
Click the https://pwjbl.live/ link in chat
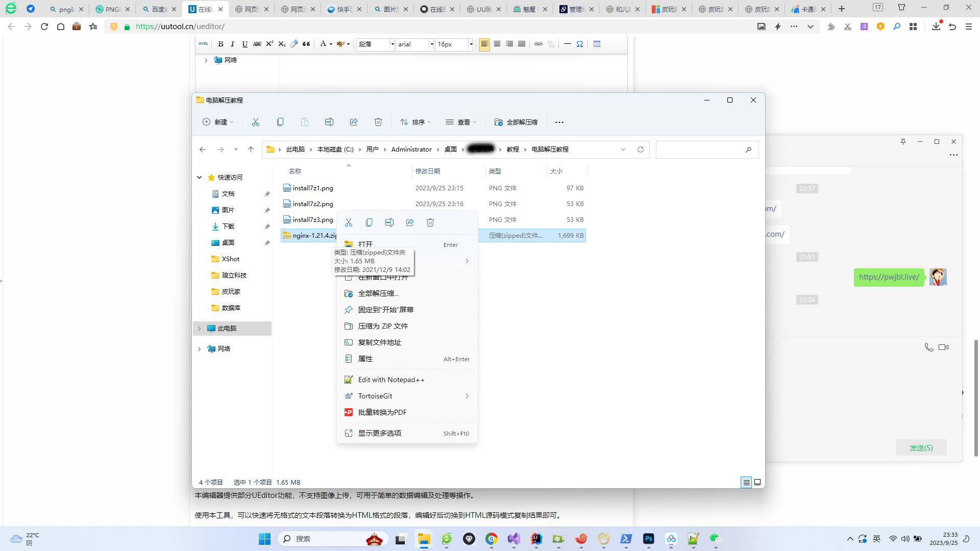pos(889,277)
